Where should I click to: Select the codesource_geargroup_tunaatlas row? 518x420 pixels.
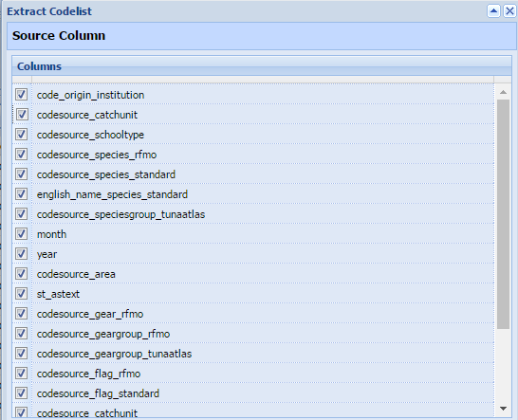[x=253, y=354]
